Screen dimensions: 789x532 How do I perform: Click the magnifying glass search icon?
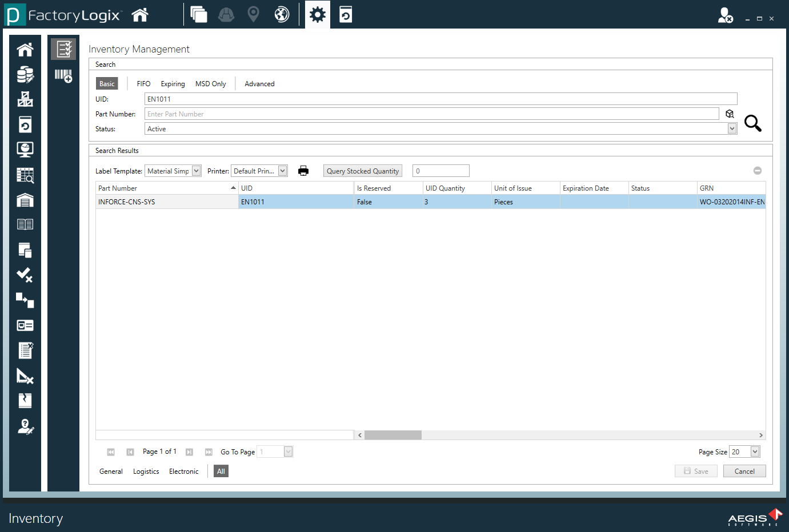(752, 123)
